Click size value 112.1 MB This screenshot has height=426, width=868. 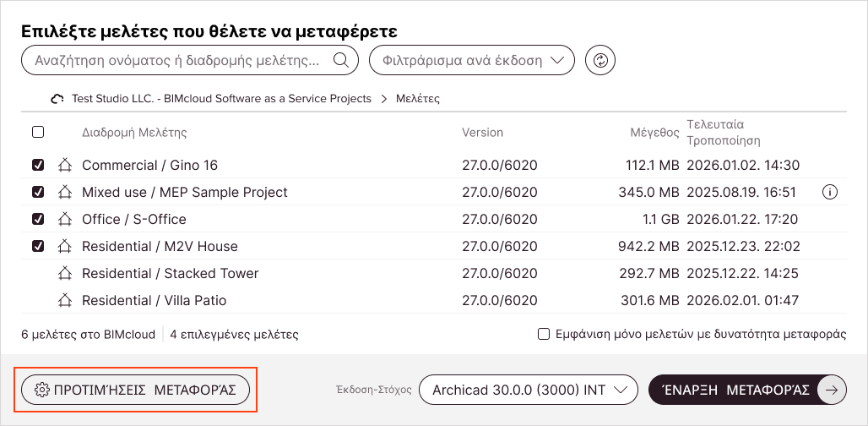tap(652, 165)
